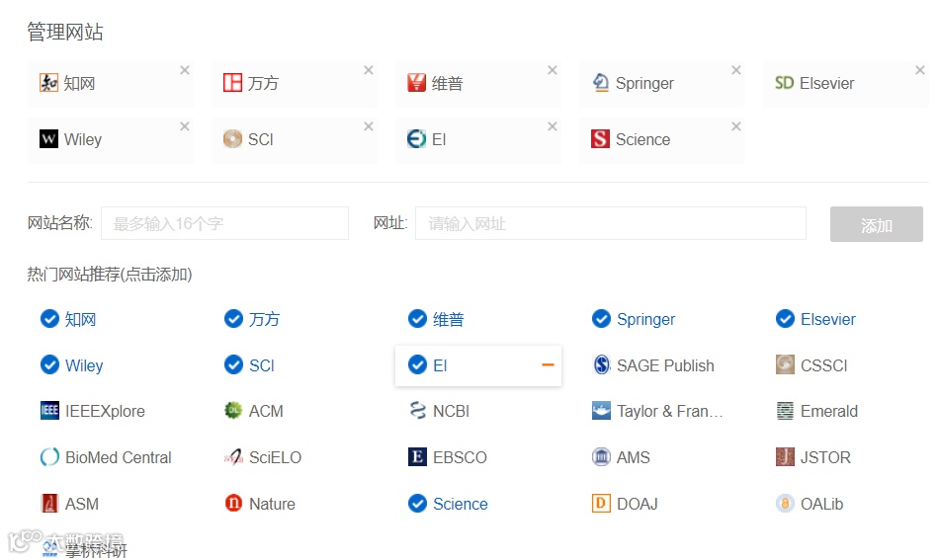
Task: Uncheck EI in recommended sites
Action: click(x=417, y=364)
